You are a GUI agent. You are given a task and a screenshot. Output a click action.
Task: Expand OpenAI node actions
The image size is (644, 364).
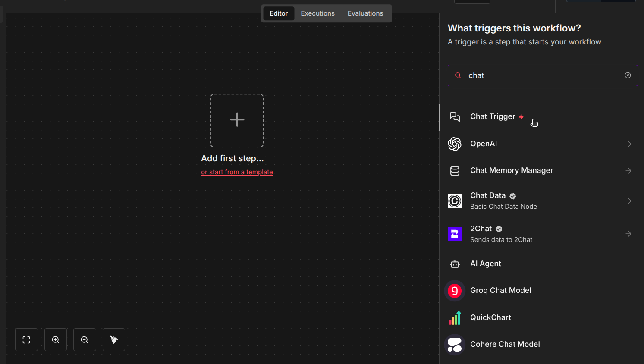click(628, 144)
